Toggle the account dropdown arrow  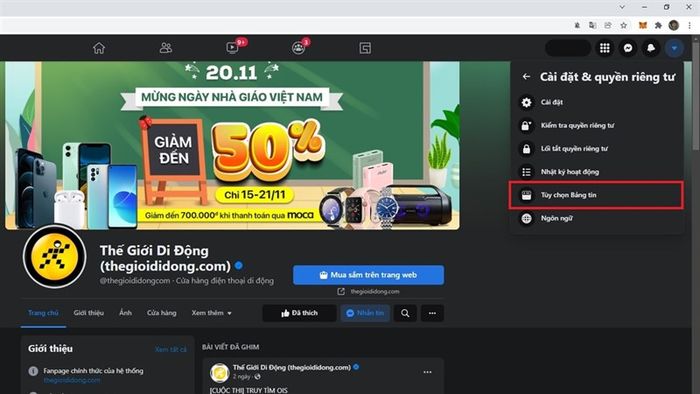tap(674, 48)
